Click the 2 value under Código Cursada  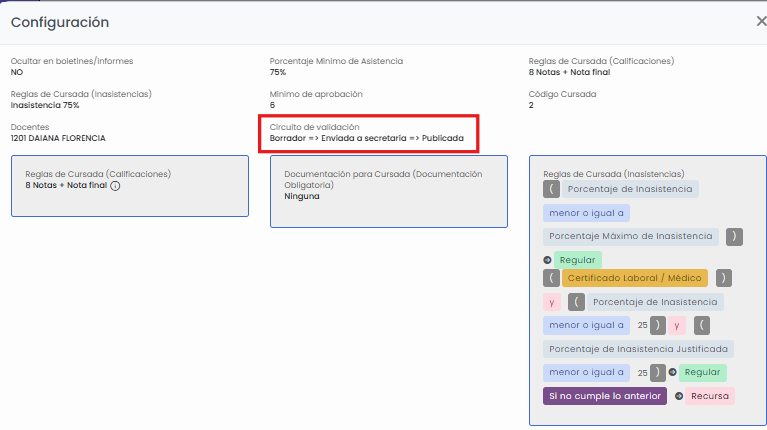click(531, 105)
